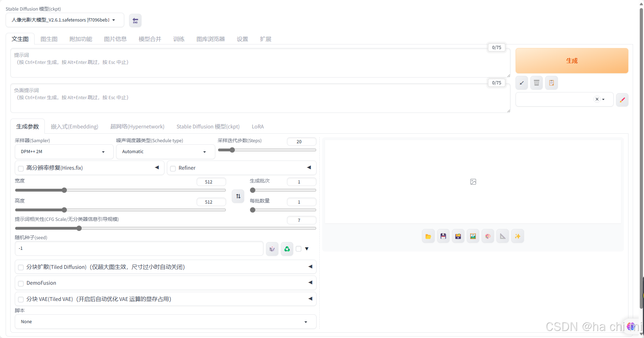Viewport: 644px width, 338px height.
Task: Switch to the 嵌入式(Embedding) tab
Action: click(74, 127)
